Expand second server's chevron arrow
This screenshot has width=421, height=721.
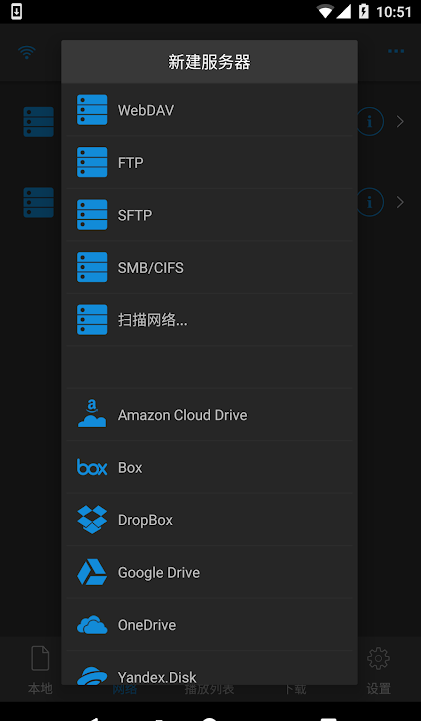(x=400, y=202)
